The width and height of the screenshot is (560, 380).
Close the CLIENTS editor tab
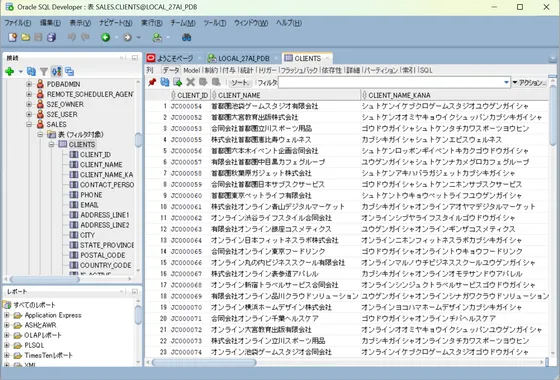pos(327,58)
